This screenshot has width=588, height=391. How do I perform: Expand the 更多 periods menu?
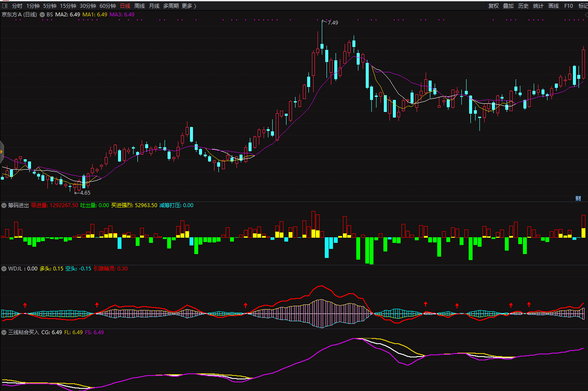[189, 6]
